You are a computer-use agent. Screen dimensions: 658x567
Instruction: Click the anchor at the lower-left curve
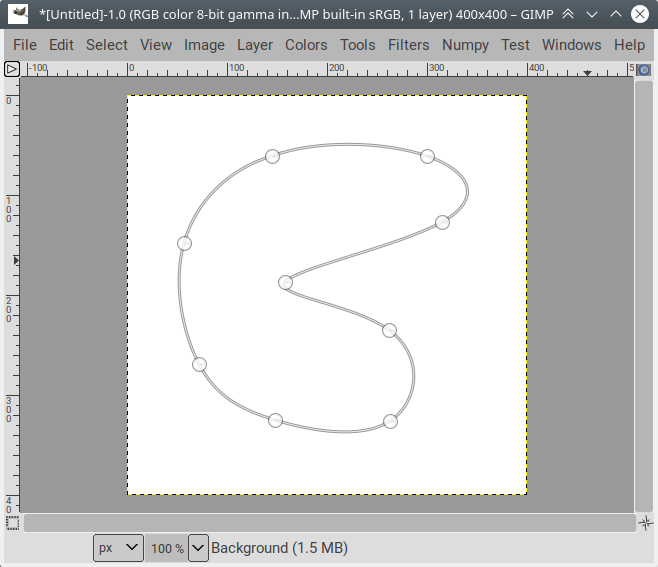[x=199, y=364]
